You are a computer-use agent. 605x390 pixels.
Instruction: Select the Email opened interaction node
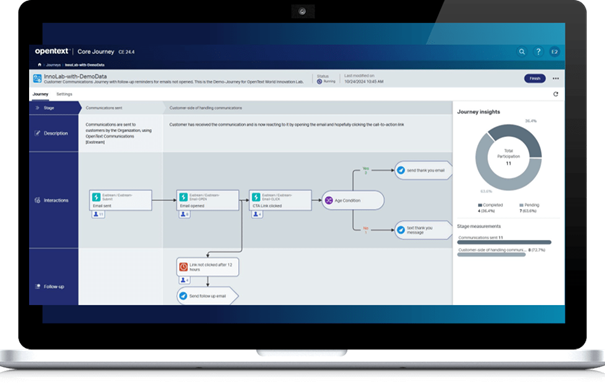208,200
